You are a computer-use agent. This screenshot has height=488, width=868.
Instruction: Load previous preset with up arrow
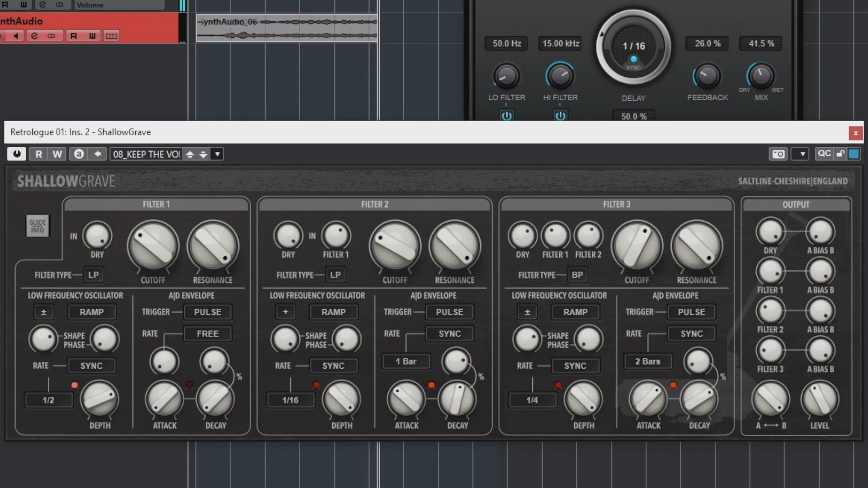190,154
